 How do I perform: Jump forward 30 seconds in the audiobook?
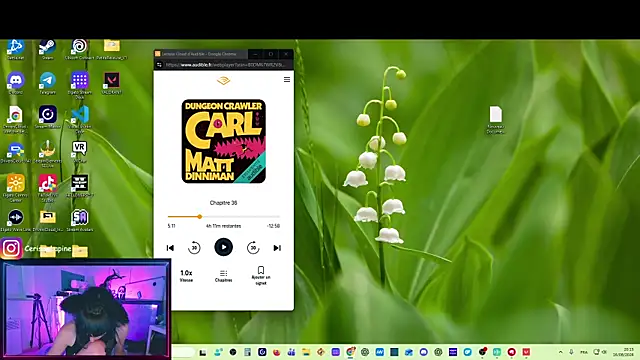[253, 248]
